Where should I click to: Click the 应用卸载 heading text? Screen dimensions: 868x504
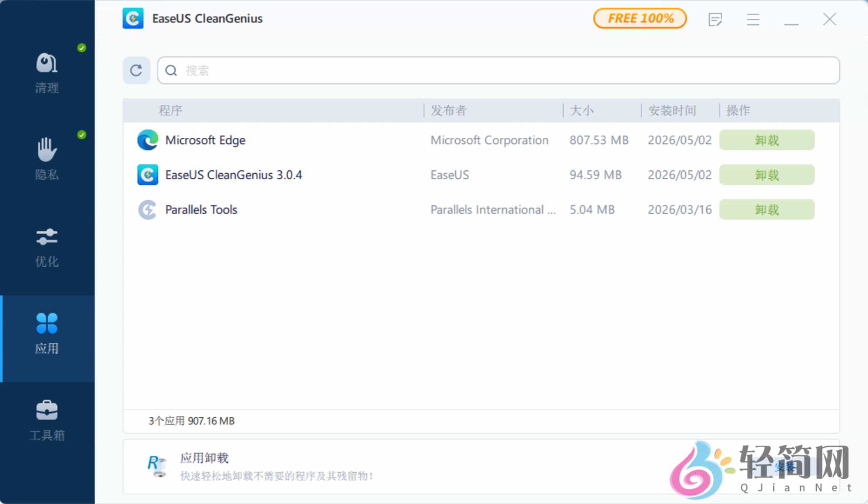click(x=204, y=458)
